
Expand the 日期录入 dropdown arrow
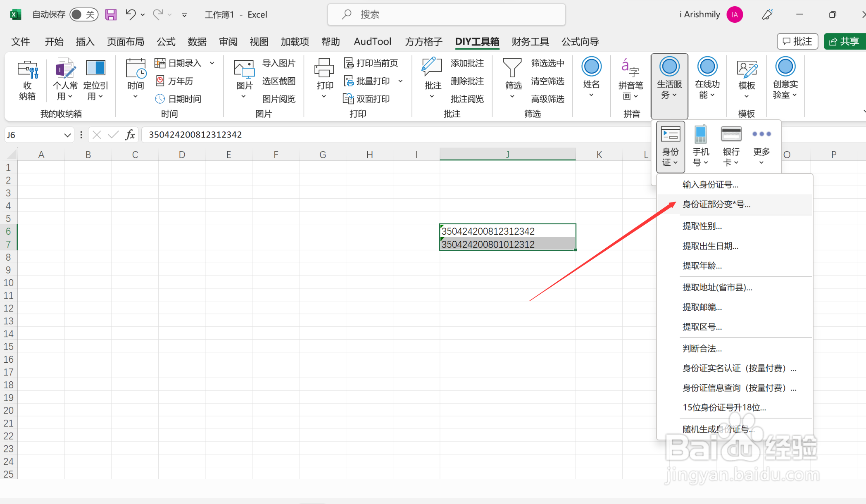(x=212, y=63)
